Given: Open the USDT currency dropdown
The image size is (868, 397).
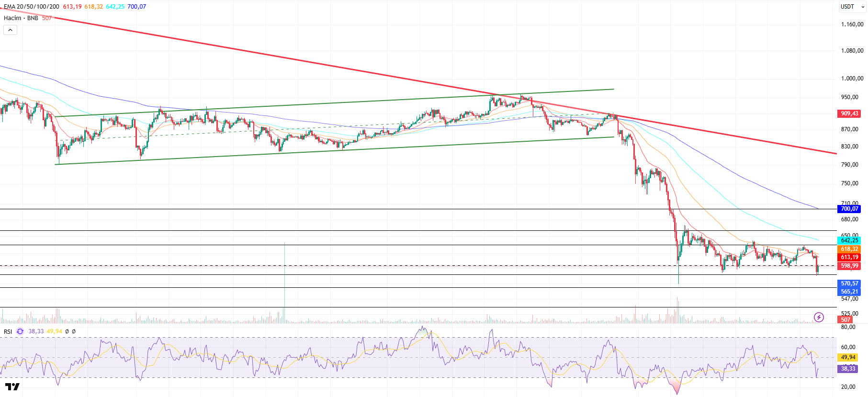Looking at the screenshot, I should pos(852,7).
